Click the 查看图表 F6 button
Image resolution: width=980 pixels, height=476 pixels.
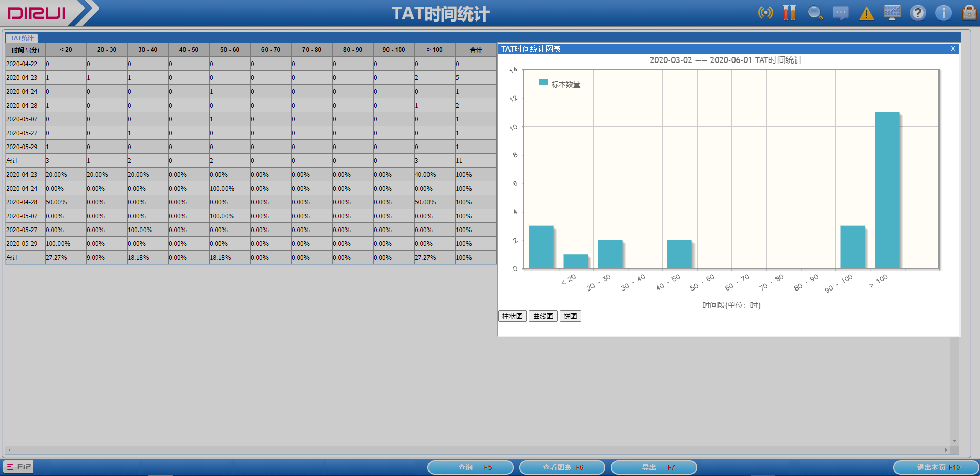pyautogui.click(x=562, y=467)
